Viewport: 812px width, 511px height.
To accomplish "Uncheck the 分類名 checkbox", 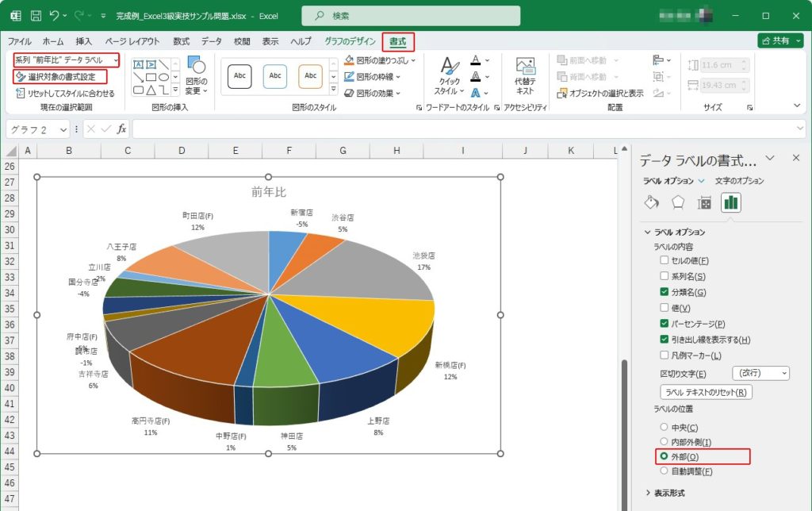I will [x=665, y=292].
